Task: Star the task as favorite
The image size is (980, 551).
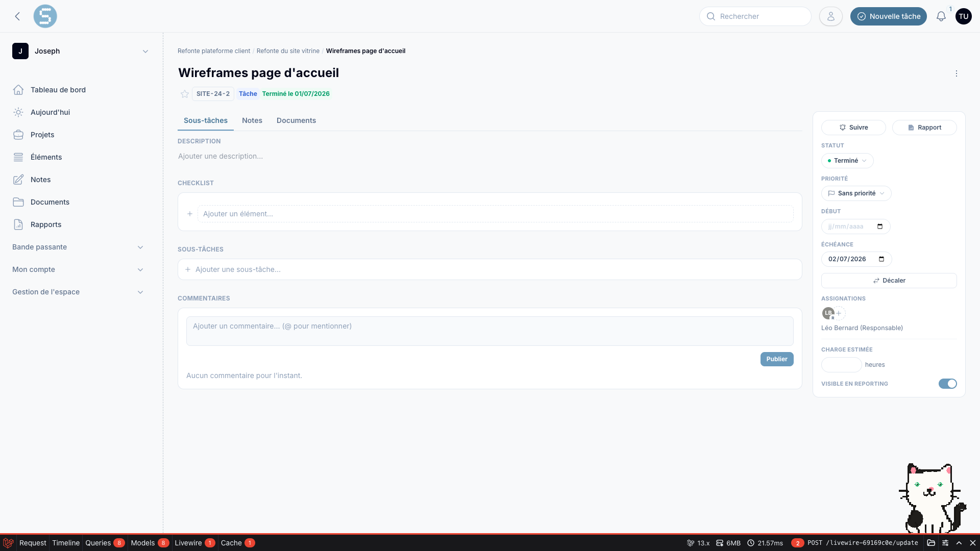Action: [x=185, y=94]
